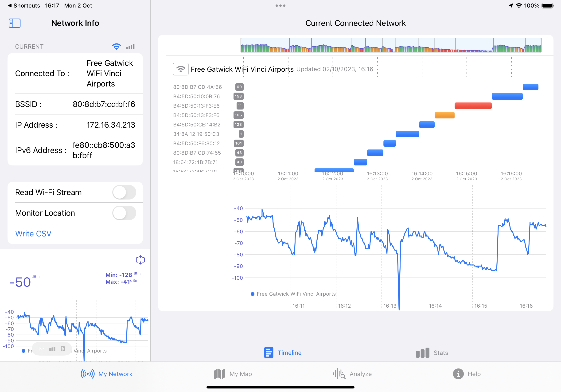Tap the BSSID value 80:8d:b7:cd:bf:f6
Screen dimensions: 561x392
pyautogui.click(x=104, y=104)
